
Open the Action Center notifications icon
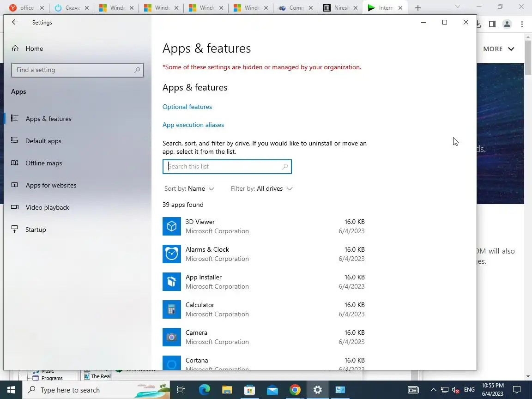point(517,390)
